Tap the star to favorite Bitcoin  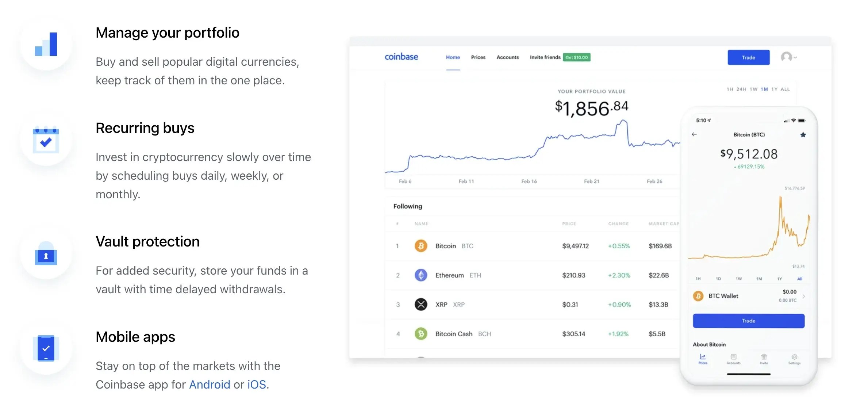[x=803, y=134]
